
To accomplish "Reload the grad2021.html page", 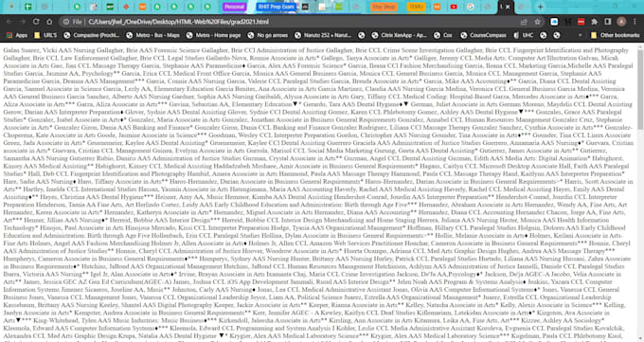I will click(36, 22).
